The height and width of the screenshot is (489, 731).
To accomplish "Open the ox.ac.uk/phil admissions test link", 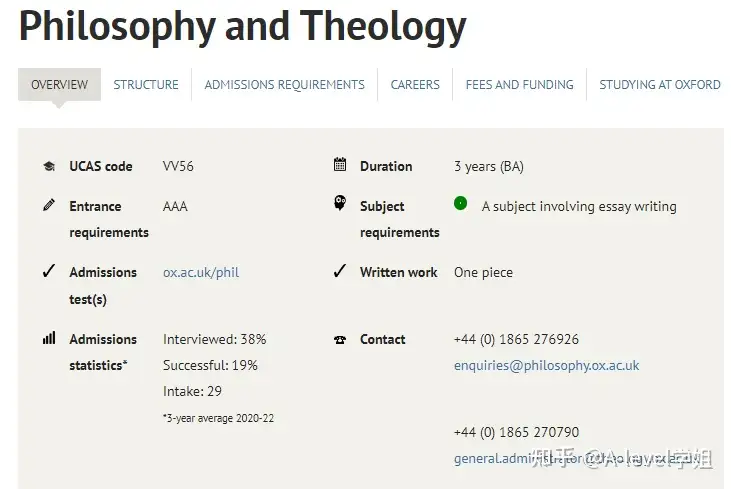I will [x=201, y=272].
